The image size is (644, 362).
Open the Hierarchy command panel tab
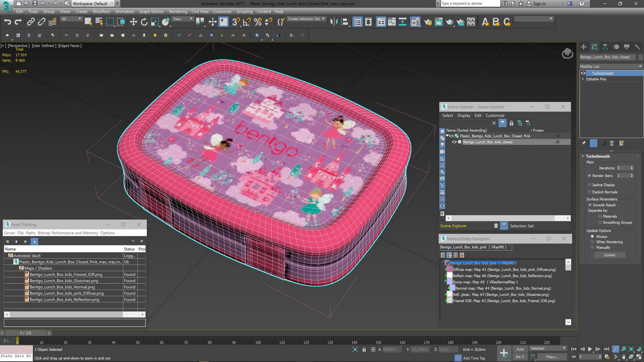605,47
